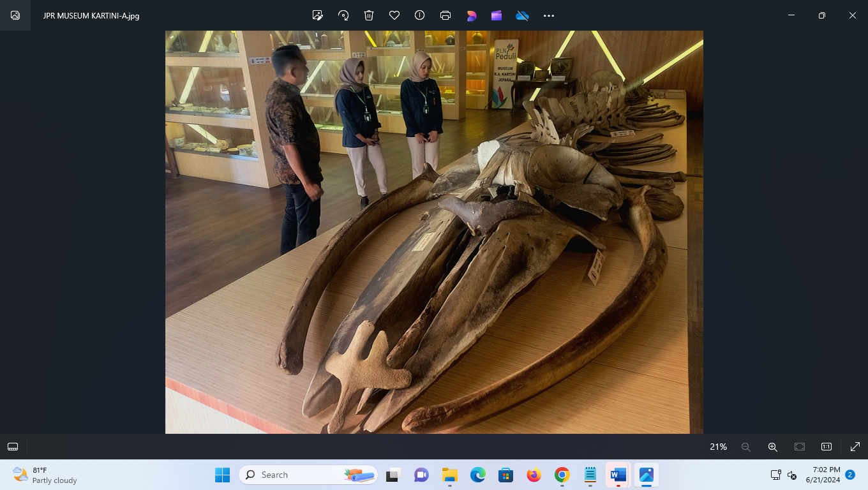Launch Firefox from taskbar

point(534,475)
